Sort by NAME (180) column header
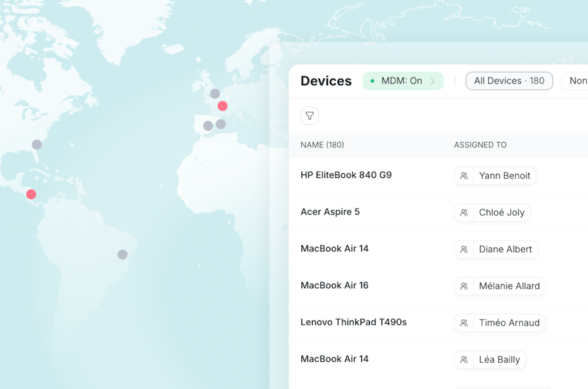588x389 pixels. point(322,145)
